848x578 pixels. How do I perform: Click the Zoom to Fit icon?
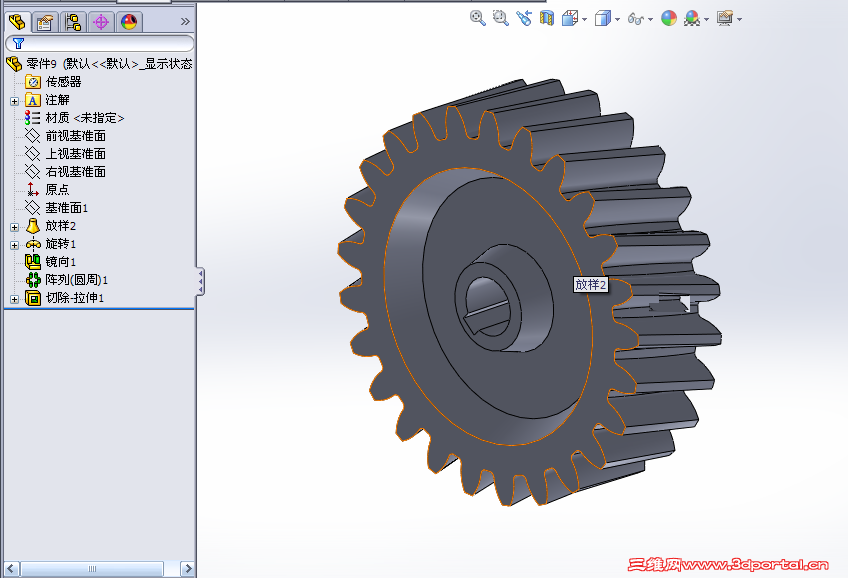[478, 18]
